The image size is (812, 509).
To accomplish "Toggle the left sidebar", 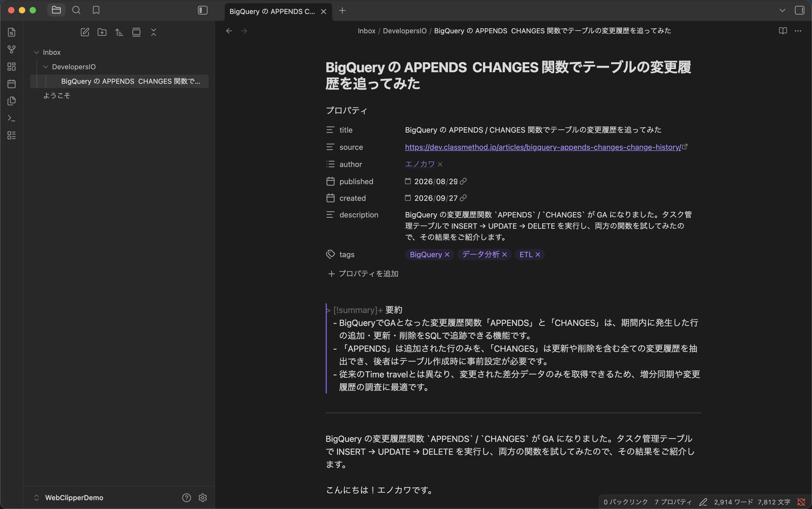I will pos(203,10).
